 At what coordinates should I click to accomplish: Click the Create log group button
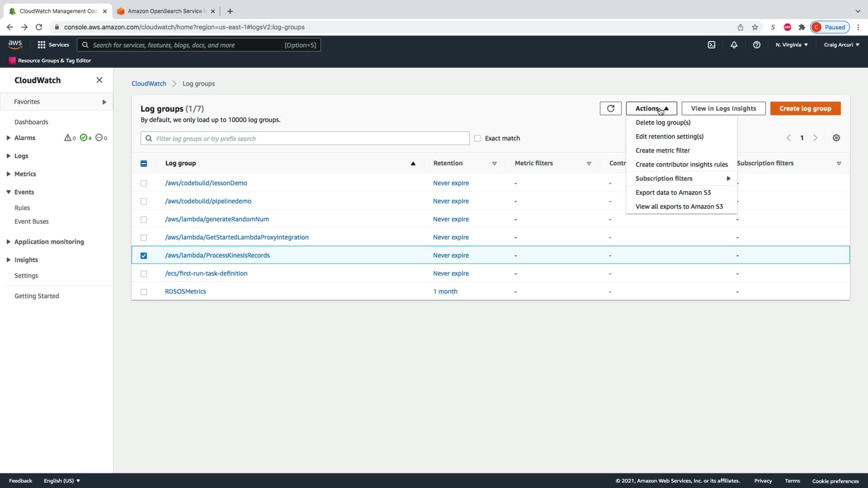805,108
